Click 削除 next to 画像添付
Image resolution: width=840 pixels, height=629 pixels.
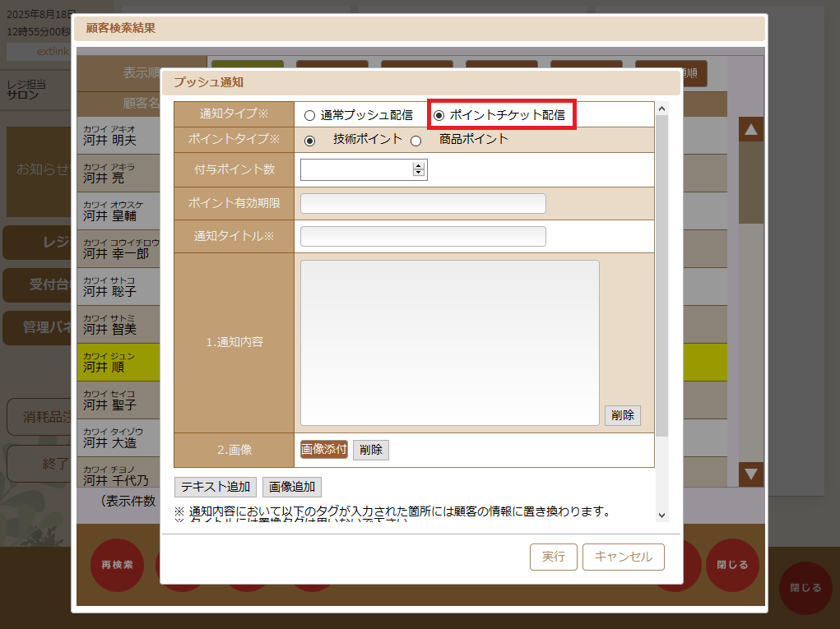(x=371, y=450)
